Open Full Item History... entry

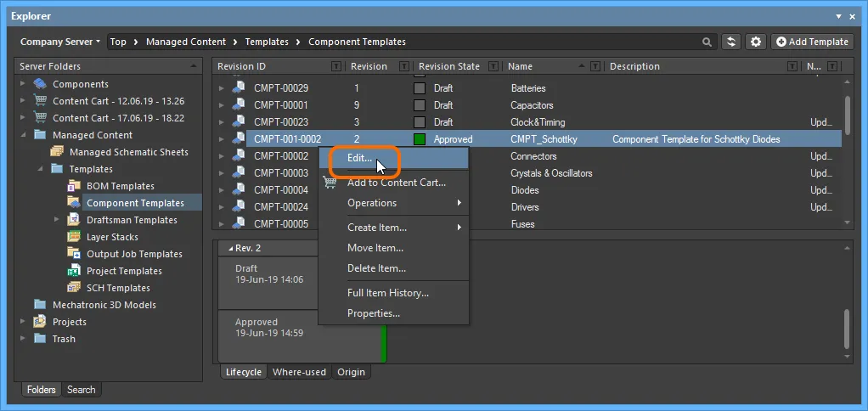(393, 293)
